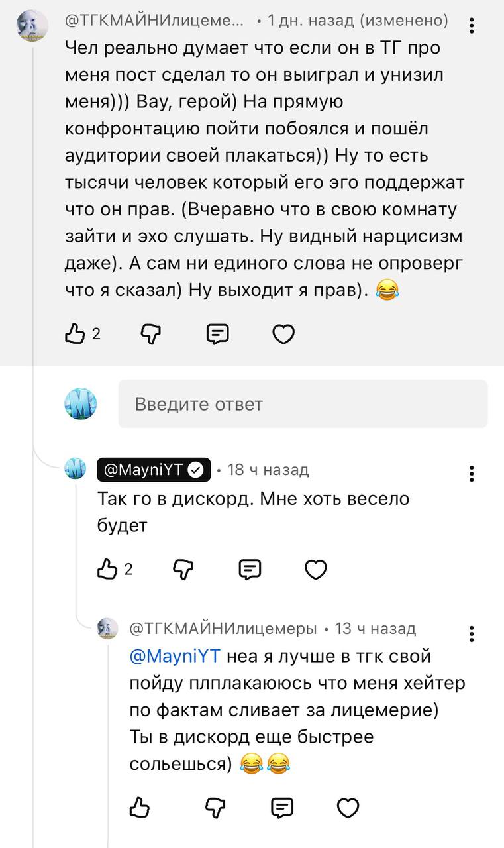
Task: Open the @MayniYT channel badge
Action: pos(154,470)
